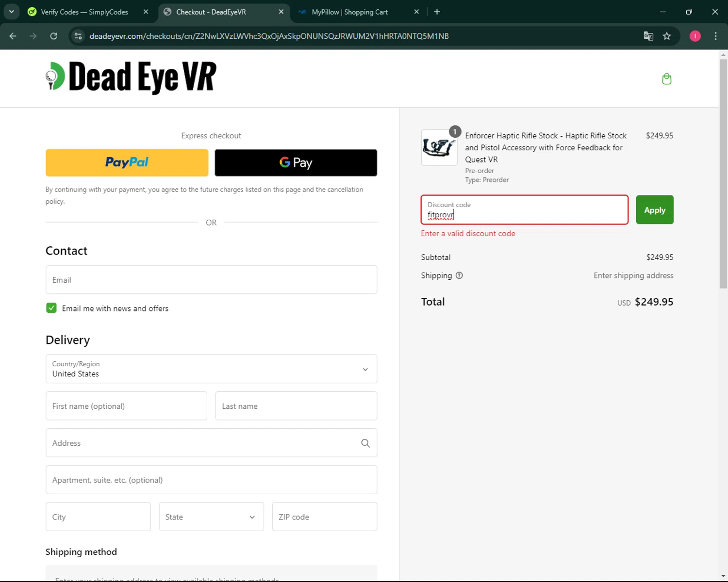Click the address search magnifier icon
The image size is (728, 582).
(365, 443)
